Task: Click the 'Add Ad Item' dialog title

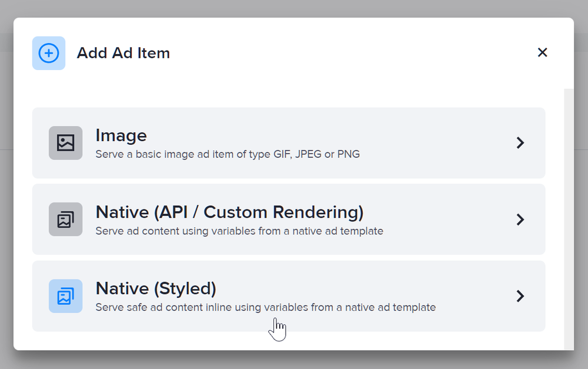Action: pyautogui.click(x=123, y=53)
